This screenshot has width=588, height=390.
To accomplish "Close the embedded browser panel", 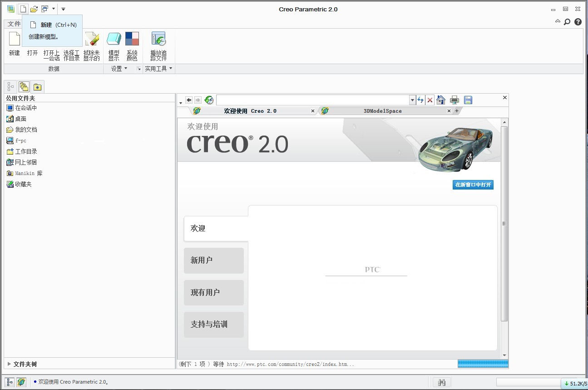I will (505, 98).
